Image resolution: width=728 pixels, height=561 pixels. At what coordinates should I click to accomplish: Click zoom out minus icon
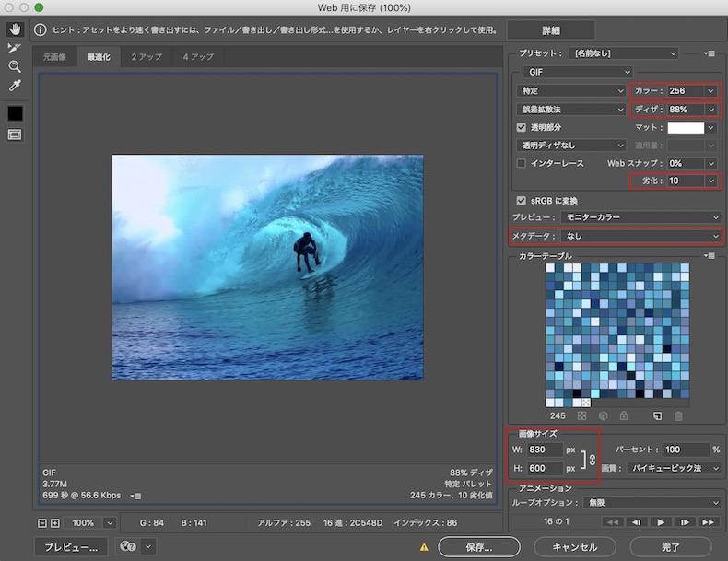[x=42, y=523]
